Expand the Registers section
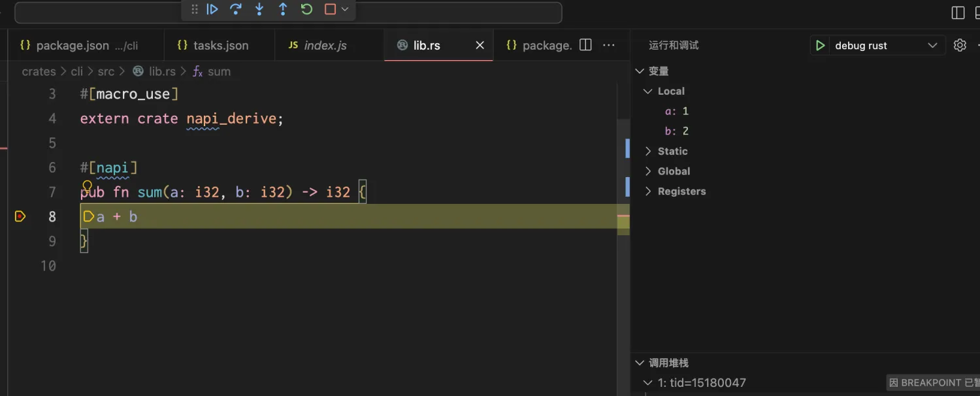 point(681,191)
